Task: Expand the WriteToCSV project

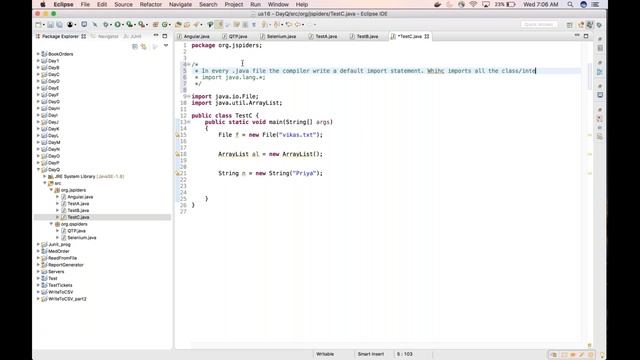Action: pyautogui.click(x=38, y=292)
